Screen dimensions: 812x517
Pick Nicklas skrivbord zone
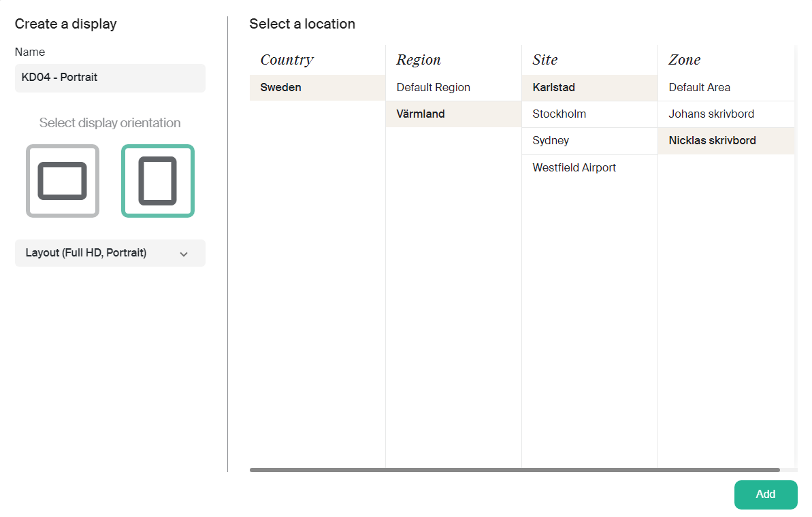(726, 141)
